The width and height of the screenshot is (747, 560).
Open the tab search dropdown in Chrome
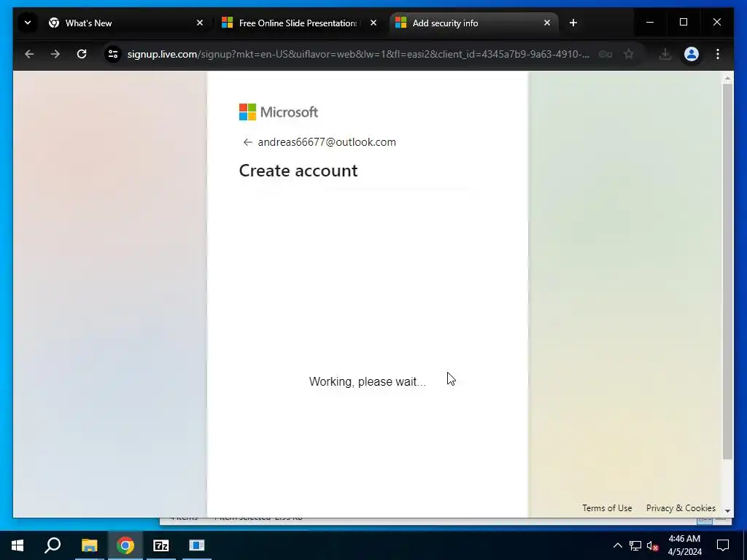pos(28,23)
